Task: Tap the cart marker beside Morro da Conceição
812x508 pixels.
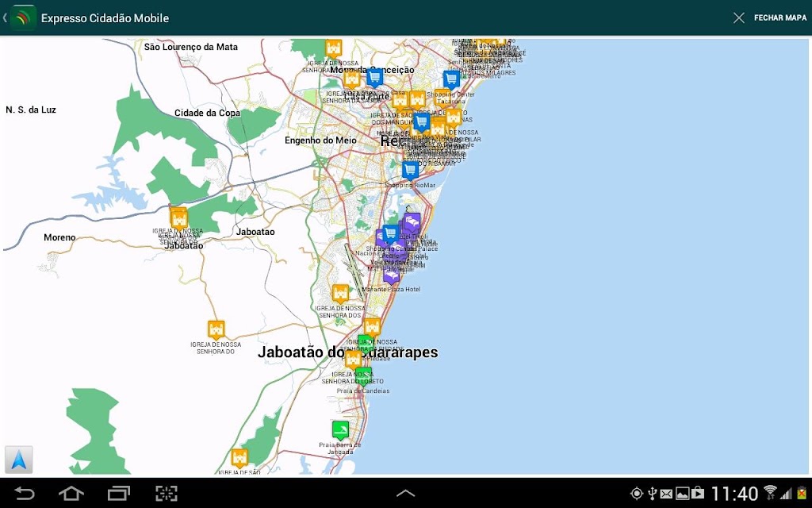Action: 374,79
